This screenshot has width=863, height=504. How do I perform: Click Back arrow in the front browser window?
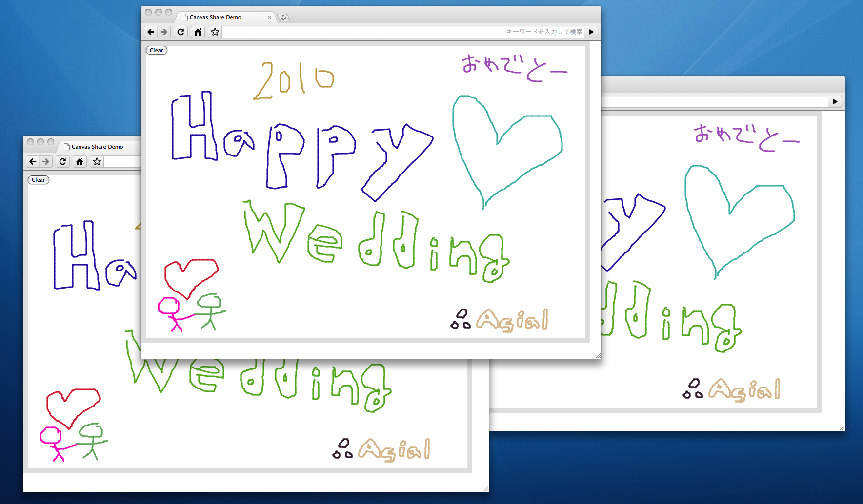click(x=151, y=32)
